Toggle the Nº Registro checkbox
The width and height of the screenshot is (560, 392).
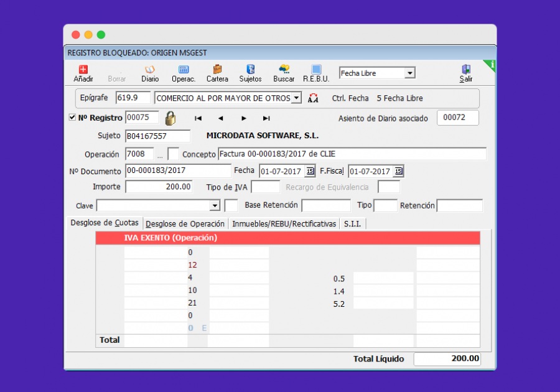(72, 117)
